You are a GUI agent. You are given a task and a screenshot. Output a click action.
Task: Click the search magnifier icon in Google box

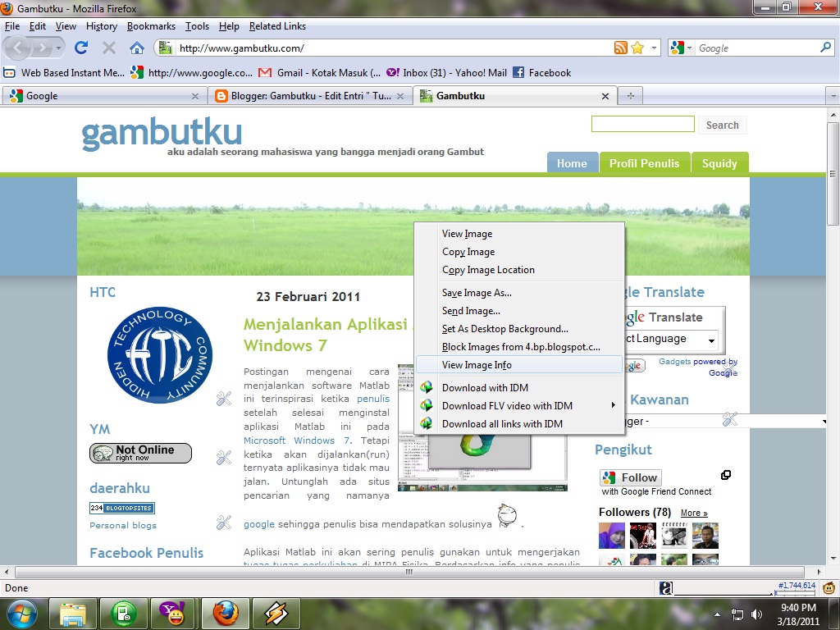click(825, 48)
